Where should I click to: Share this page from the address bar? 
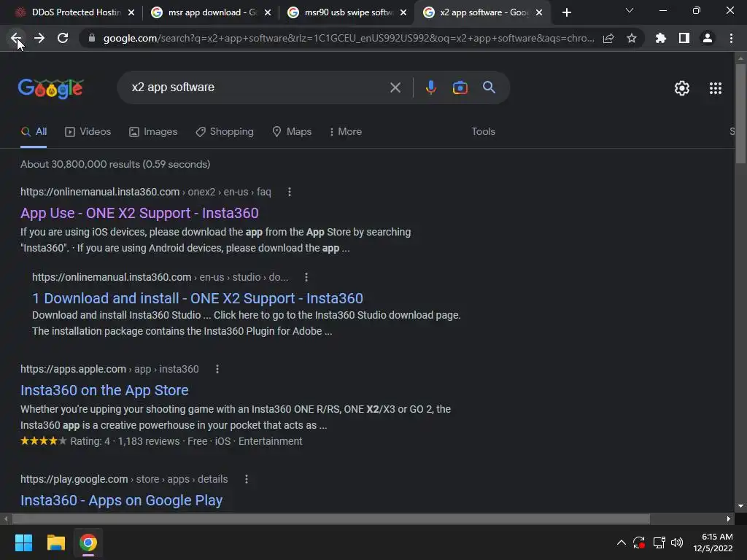tap(608, 38)
